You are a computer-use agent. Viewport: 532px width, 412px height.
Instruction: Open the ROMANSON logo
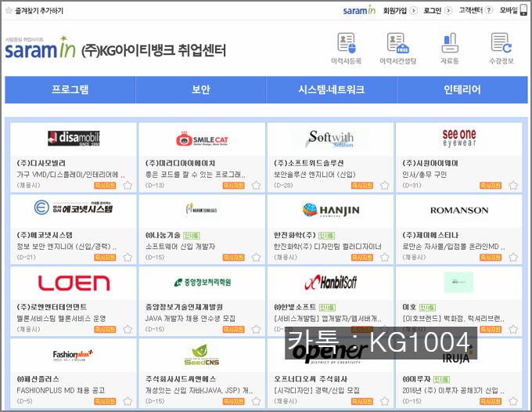coord(459,210)
